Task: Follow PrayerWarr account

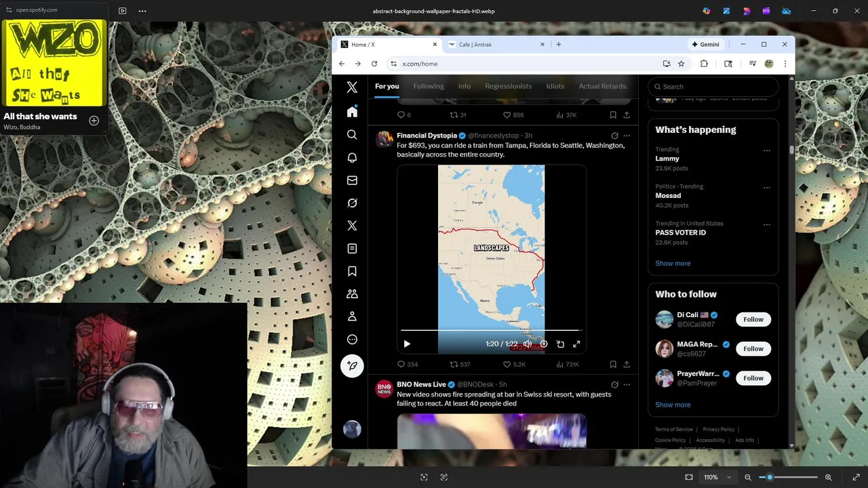Action: point(753,378)
